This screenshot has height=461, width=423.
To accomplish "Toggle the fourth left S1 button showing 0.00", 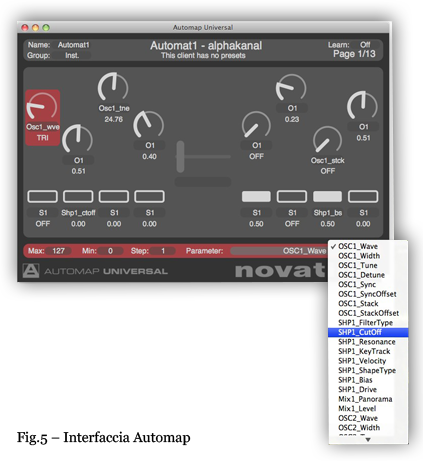I will pos(149,197).
